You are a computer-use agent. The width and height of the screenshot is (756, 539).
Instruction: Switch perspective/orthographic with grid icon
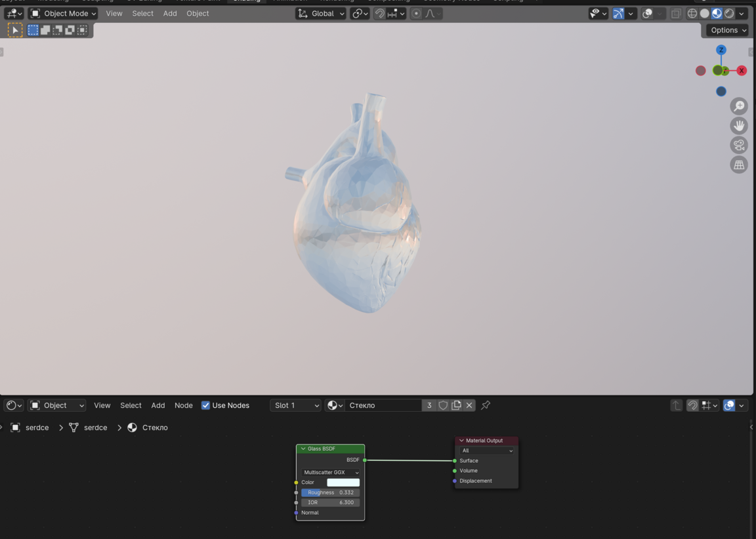pos(739,165)
